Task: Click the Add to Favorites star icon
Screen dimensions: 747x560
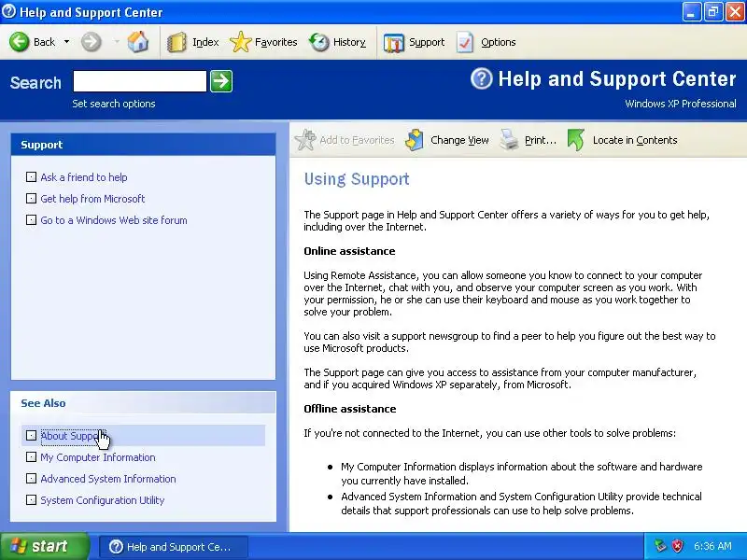Action: pos(305,140)
